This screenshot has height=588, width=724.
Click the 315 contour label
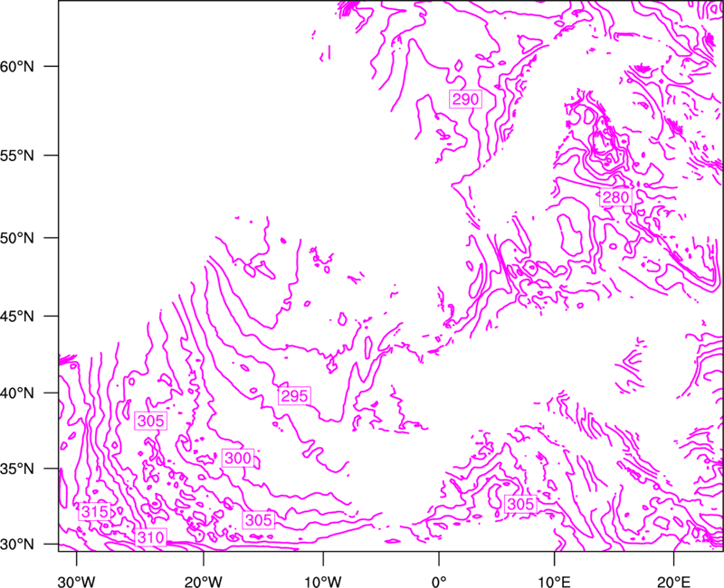(95, 511)
